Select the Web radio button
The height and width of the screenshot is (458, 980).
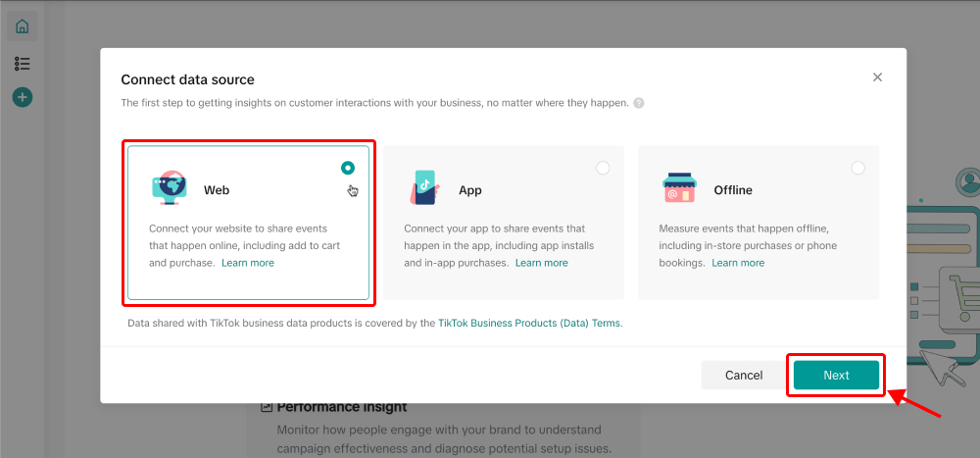coord(348,168)
